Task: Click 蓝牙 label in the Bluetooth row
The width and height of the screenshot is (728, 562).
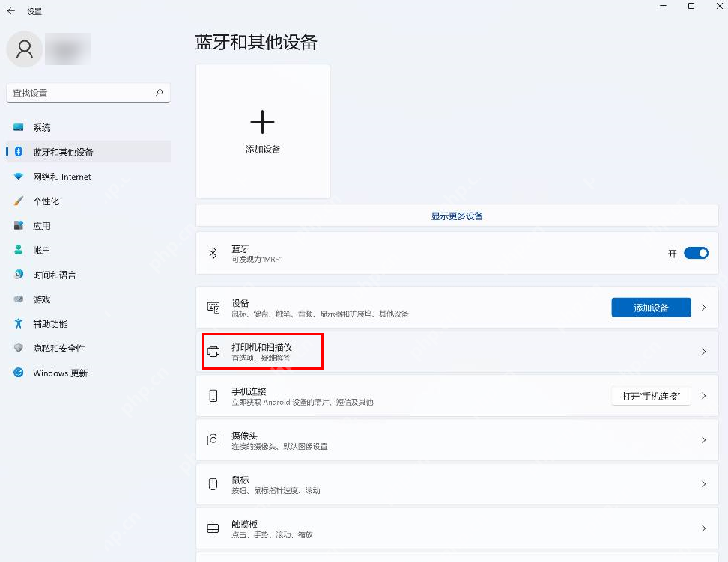Action: [240, 248]
